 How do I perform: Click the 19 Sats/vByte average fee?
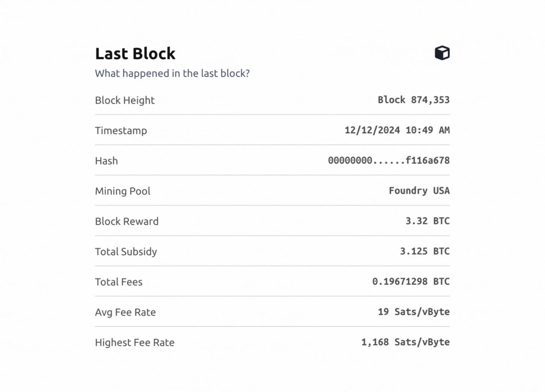coord(414,312)
